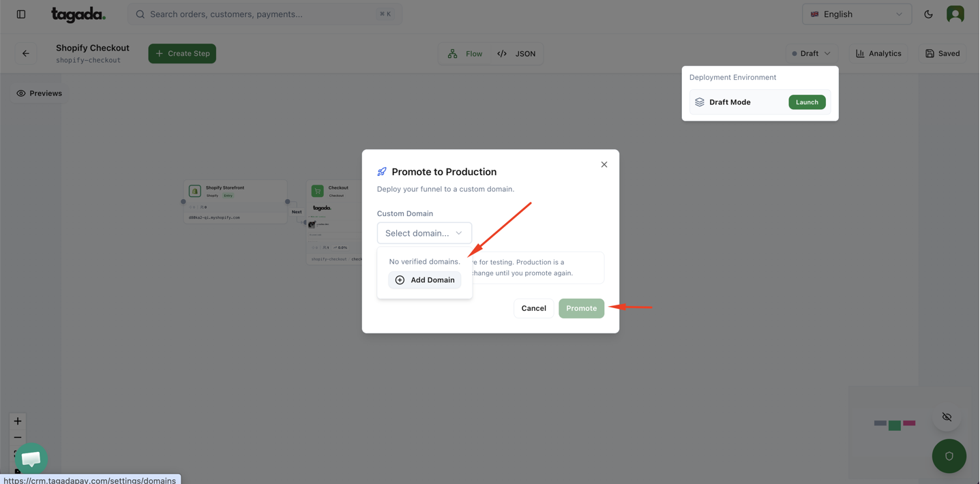This screenshot has height=484, width=980.
Task: Click Add Domain in the dropdown
Action: coord(425,280)
